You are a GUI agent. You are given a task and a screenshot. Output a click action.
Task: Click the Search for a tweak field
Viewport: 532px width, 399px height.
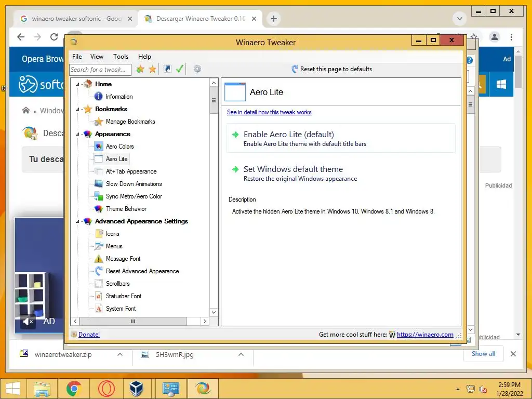pos(100,70)
